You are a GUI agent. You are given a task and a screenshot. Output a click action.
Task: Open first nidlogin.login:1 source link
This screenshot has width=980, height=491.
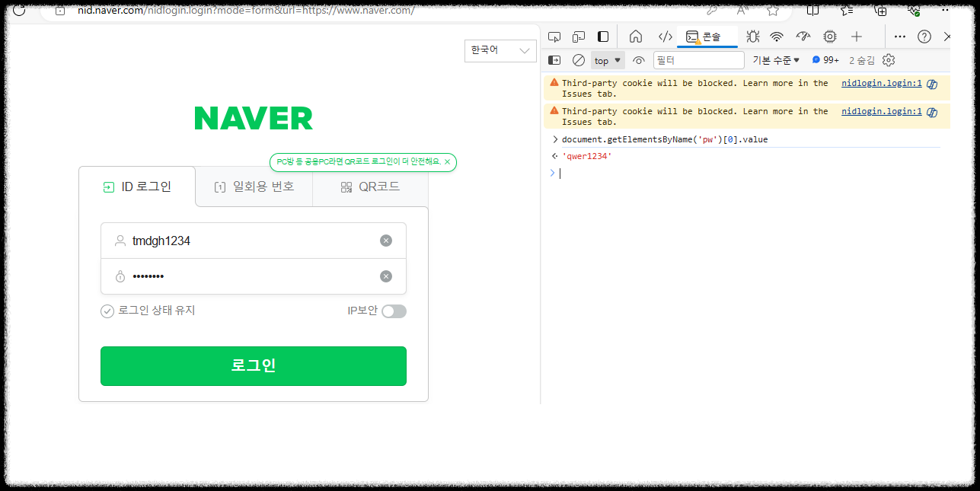click(x=881, y=83)
